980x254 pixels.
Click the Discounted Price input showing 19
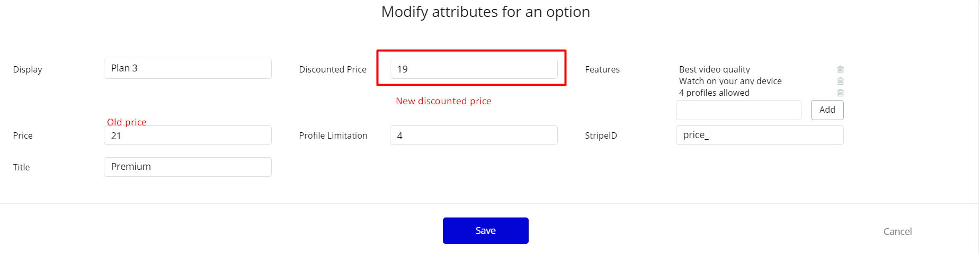click(474, 69)
